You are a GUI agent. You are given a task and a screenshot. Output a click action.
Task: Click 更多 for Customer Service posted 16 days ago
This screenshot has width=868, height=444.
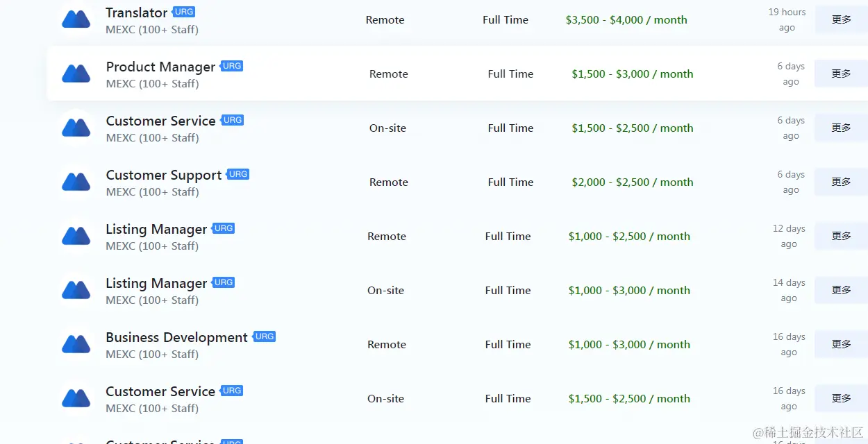click(x=841, y=398)
